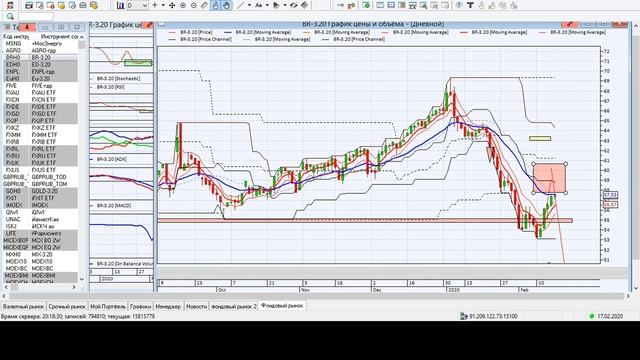This screenshot has width=640, height=360.
Task: Click the yellow coin stack toolbar icon
Action: click(94, 5)
